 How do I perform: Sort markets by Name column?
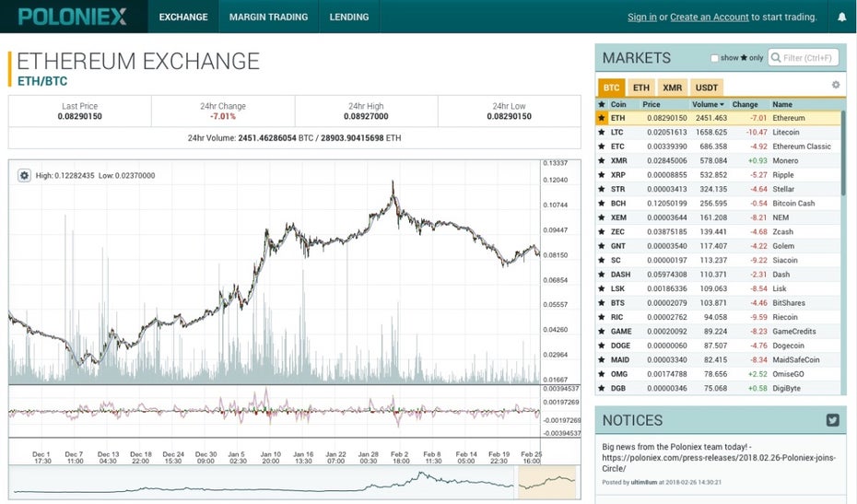[782, 104]
